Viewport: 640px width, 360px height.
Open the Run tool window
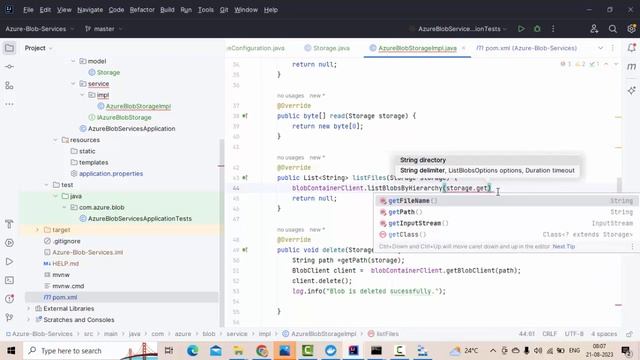click(9, 262)
